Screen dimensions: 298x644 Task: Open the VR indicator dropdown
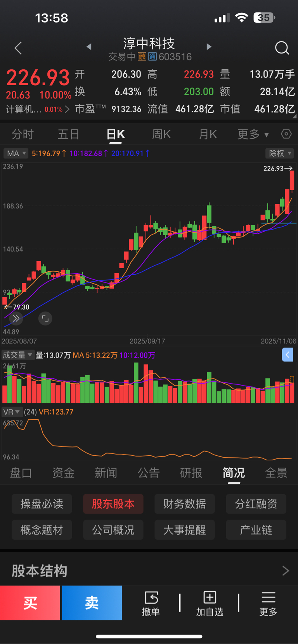click(x=12, y=412)
